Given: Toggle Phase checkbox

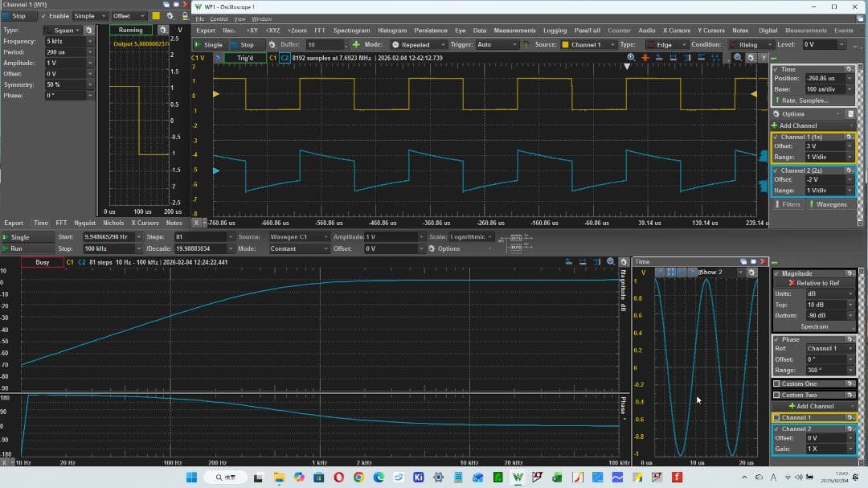Looking at the screenshot, I should 776,339.
